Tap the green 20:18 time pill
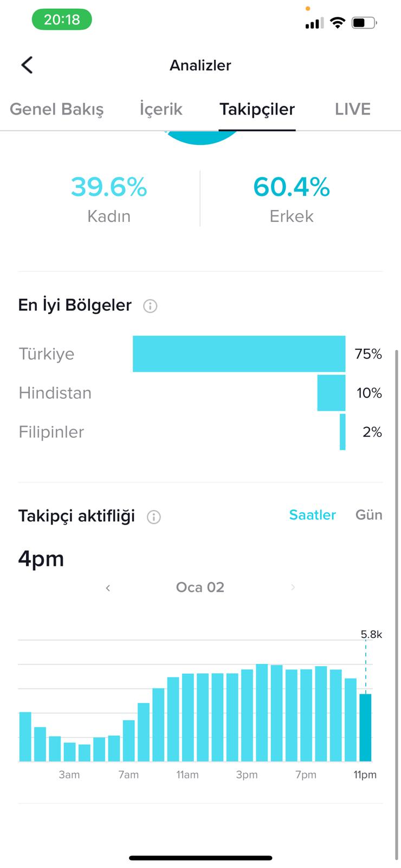Image resolution: width=401 pixels, height=868 pixels. (62, 20)
